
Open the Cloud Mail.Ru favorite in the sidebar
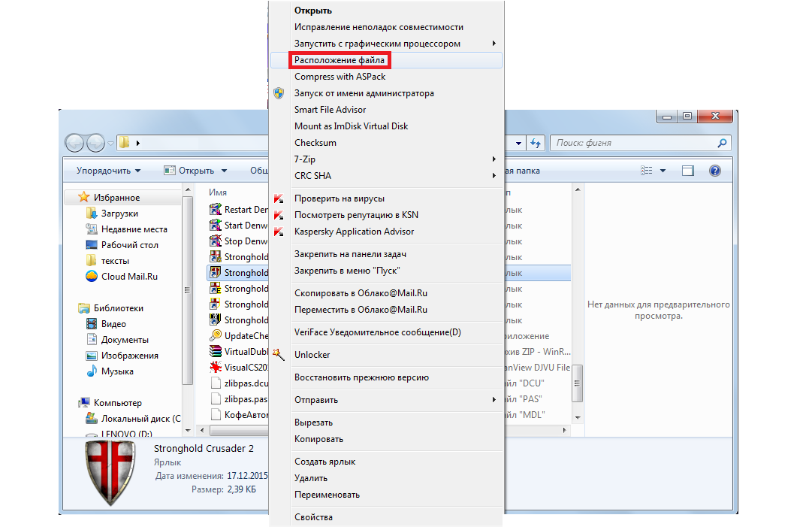click(129, 276)
